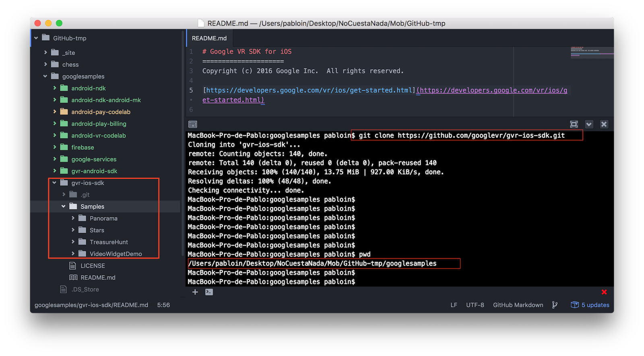Click the GitHub-tmp folder icon
Screen dimensions: 644x356
coord(46,38)
